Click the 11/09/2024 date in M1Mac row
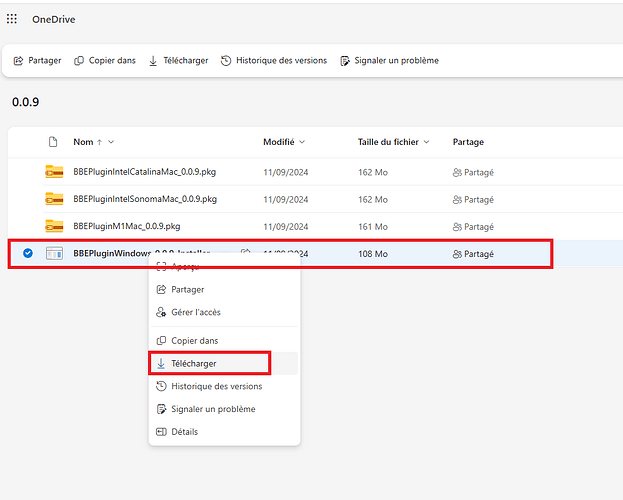This screenshot has width=623, height=500. tap(286, 227)
